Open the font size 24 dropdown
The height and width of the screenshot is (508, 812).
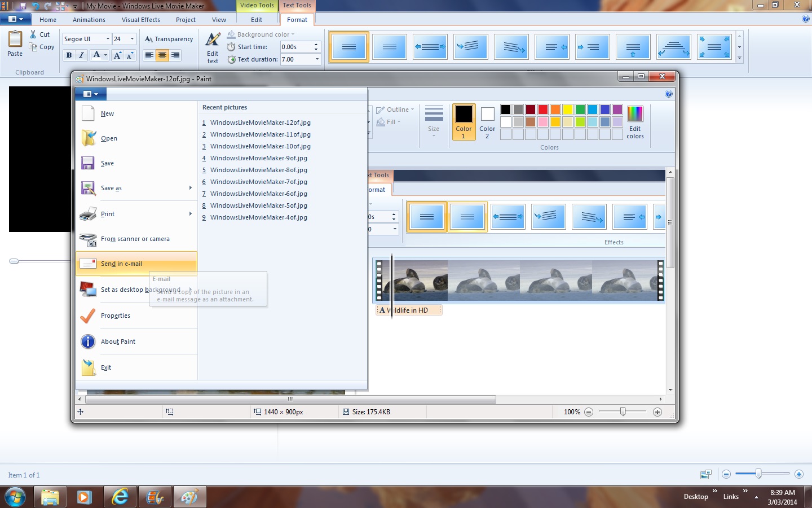coord(132,39)
